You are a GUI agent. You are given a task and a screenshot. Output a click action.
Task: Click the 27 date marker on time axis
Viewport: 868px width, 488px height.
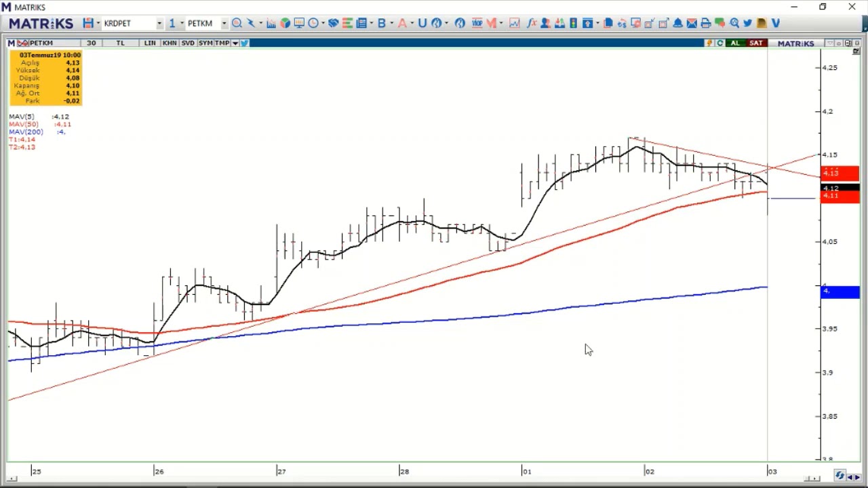pyautogui.click(x=281, y=471)
